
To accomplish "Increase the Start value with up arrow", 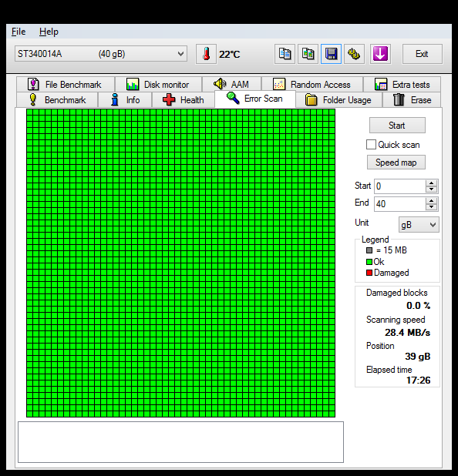I will coord(431,183).
